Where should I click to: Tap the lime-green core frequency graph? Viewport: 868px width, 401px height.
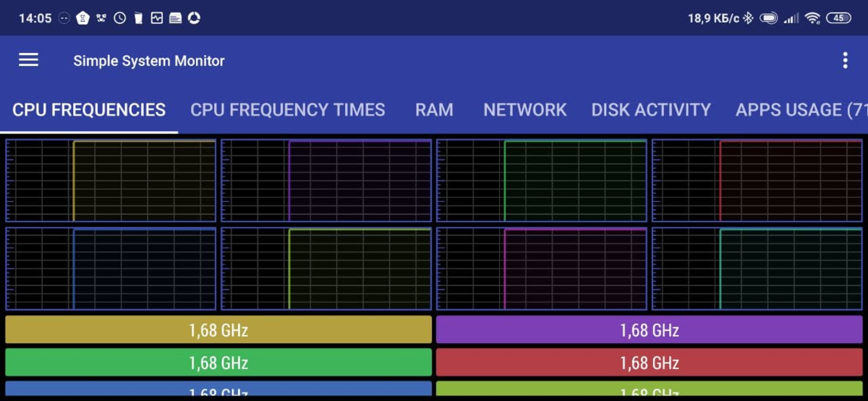point(326,269)
